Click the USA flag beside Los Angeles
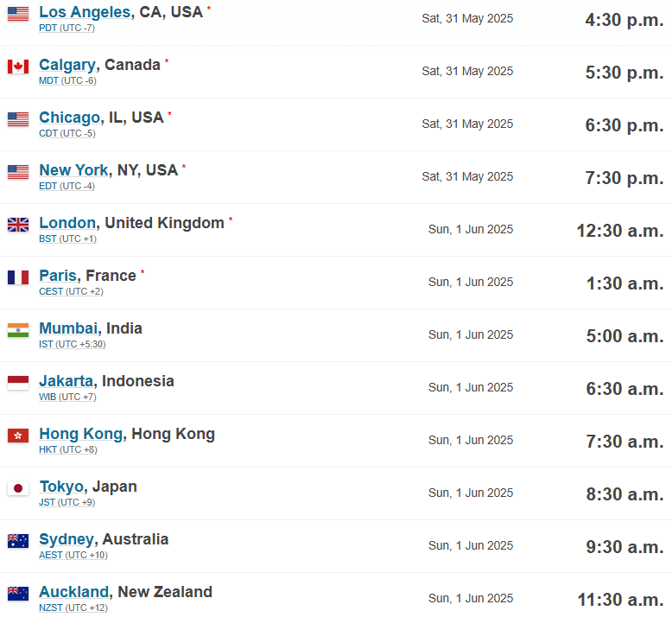Image resolution: width=672 pixels, height=630 pixels. click(x=18, y=14)
